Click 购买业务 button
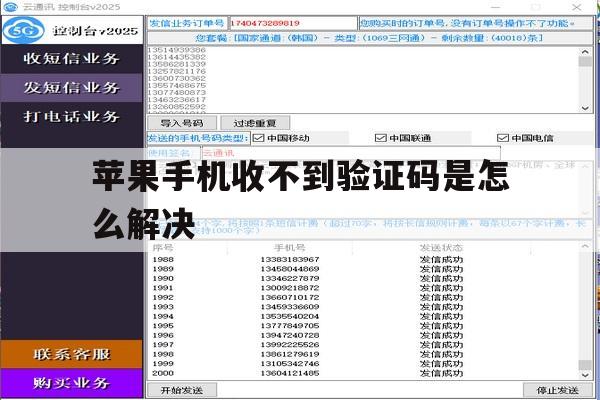 point(72,383)
